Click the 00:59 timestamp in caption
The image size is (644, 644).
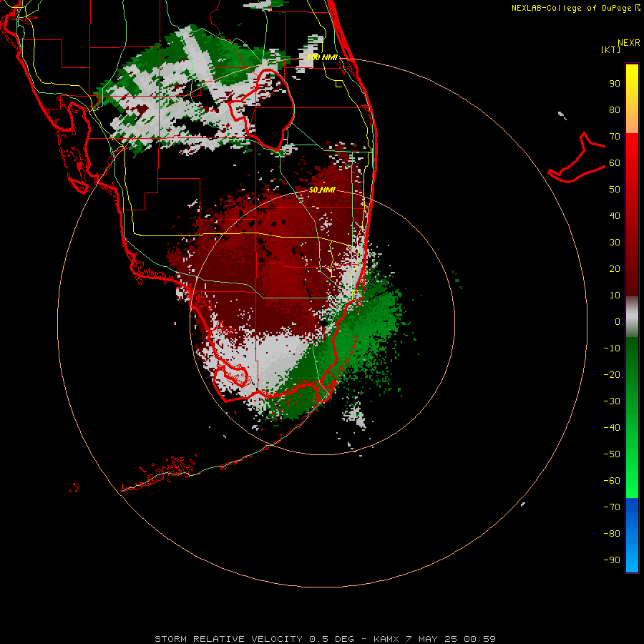[x=479, y=639]
